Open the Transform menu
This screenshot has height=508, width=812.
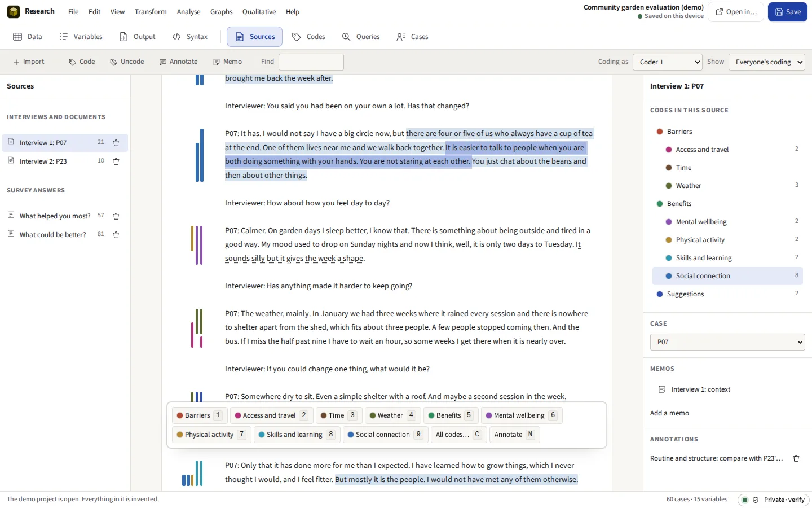pyautogui.click(x=151, y=12)
